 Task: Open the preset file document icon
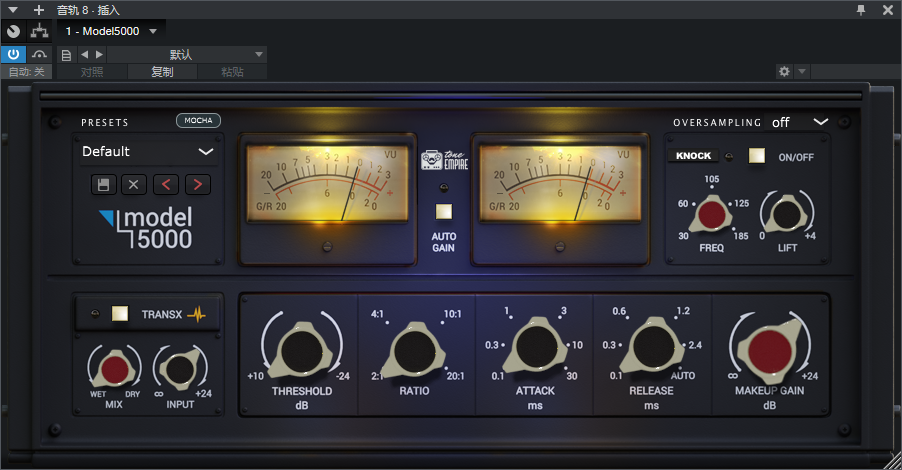[x=66, y=55]
